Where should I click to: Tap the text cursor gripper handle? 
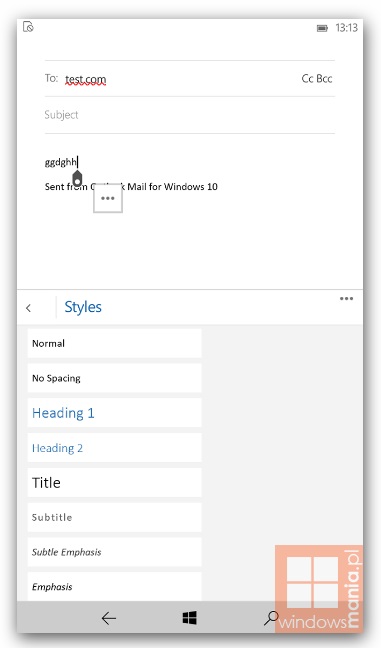click(x=77, y=178)
